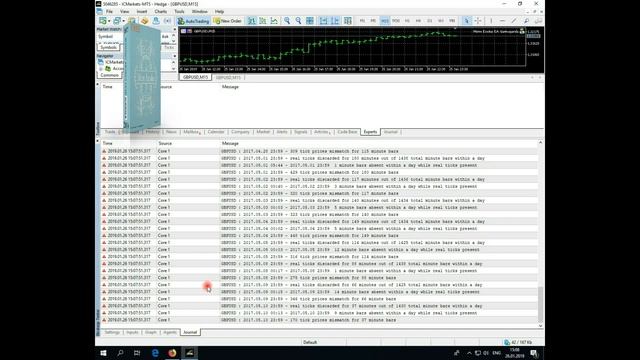
Task: Open the View menu
Action: [124, 11]
